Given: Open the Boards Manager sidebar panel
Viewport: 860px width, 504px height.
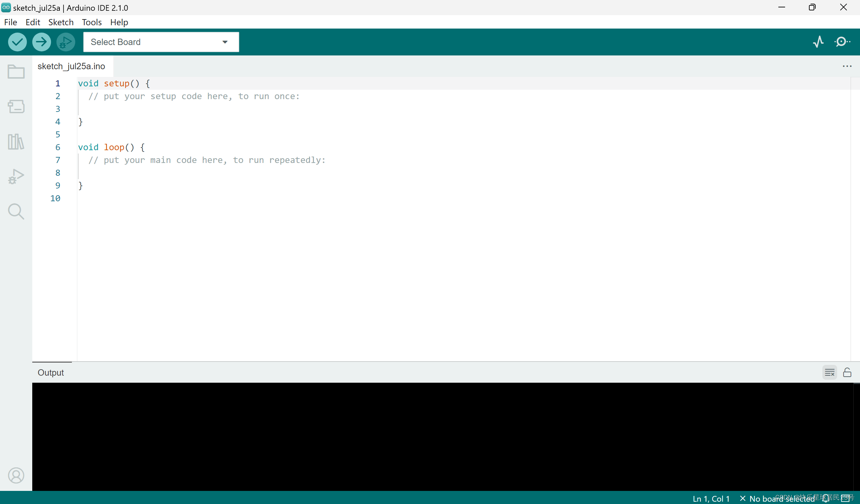Looking at the screenshot, I should click(16, 107).
